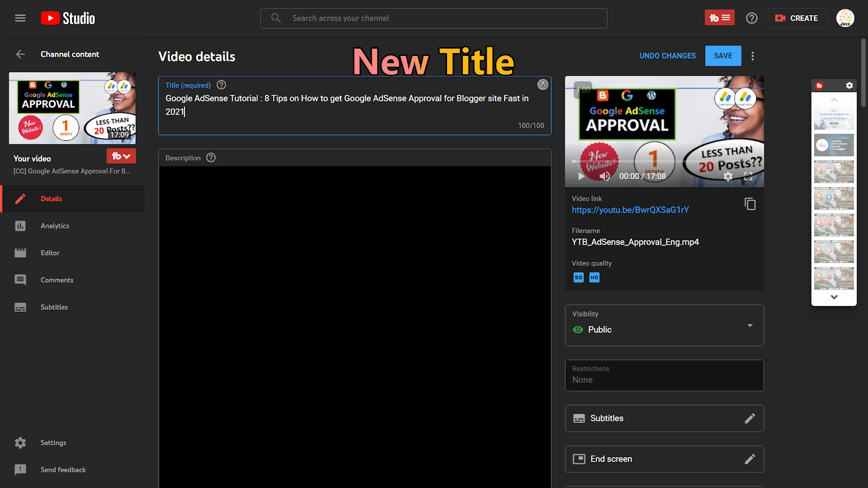Viewport: 868px width, 488px height.
Task: Save the video details
Action: pyautogui.click(x=723, y=56)
